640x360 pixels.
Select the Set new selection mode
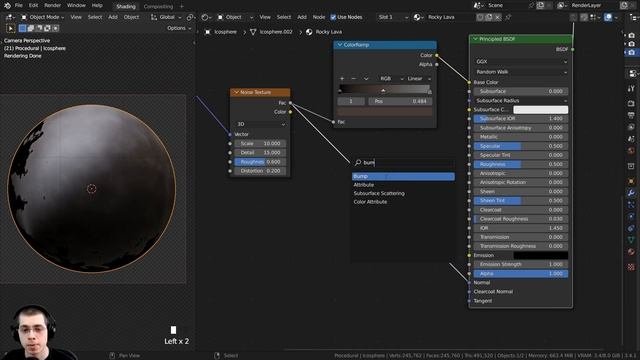point(22,28)
